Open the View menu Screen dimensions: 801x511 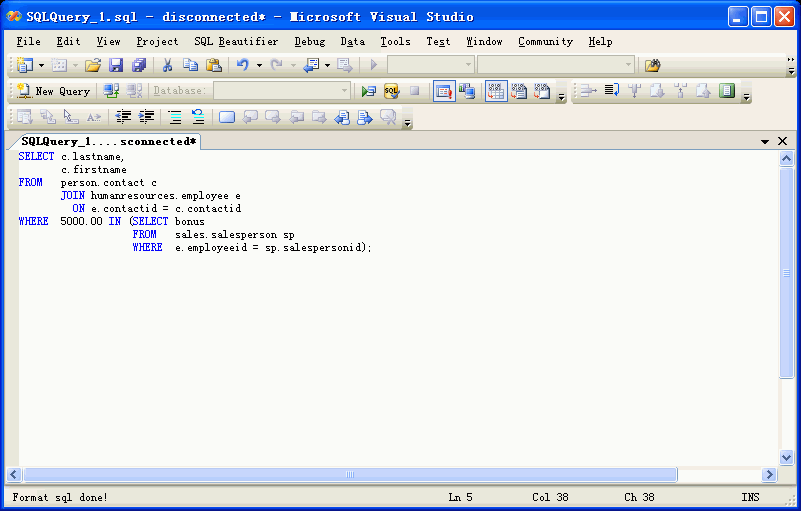108,41
